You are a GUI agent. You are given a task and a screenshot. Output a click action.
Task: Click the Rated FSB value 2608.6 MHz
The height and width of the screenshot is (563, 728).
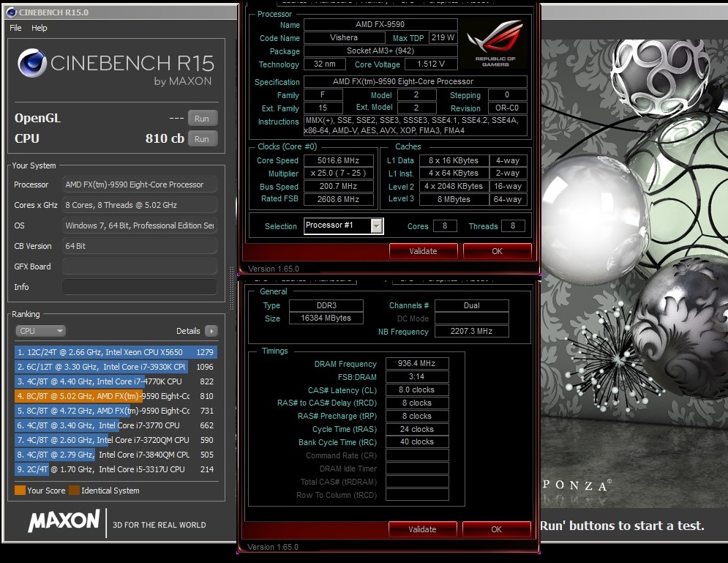coord(339,199)
